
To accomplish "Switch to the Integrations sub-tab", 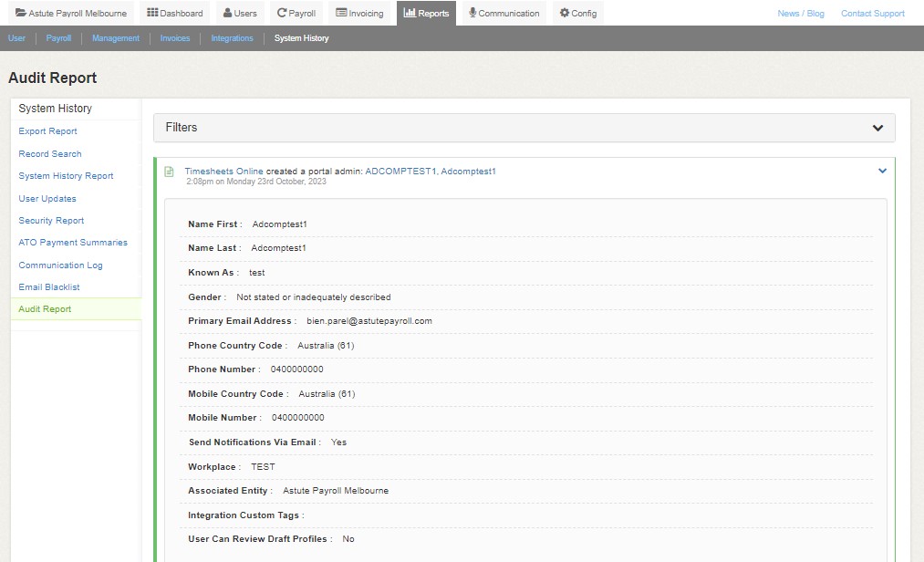I will [232, 38].
